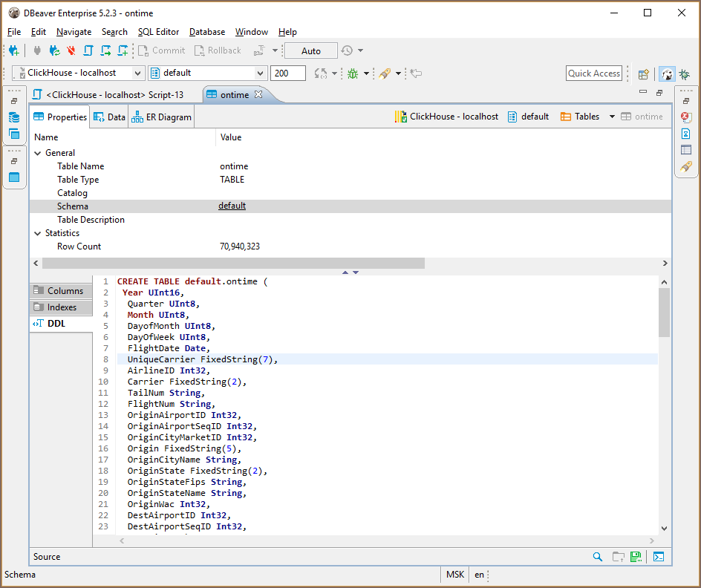Toggle the Debug perspective bug button
This screenshot has height=588, width=701.
click(x=684, y=73)
